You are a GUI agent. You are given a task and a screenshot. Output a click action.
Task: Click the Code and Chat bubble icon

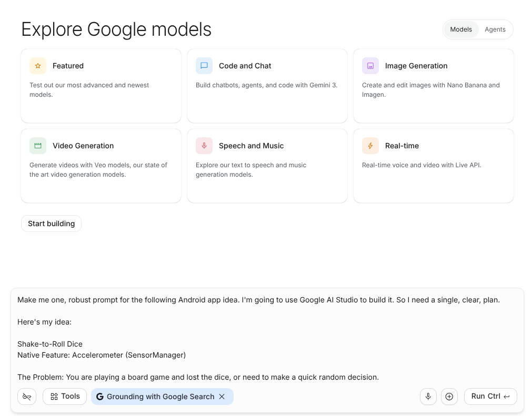point(204,66)
